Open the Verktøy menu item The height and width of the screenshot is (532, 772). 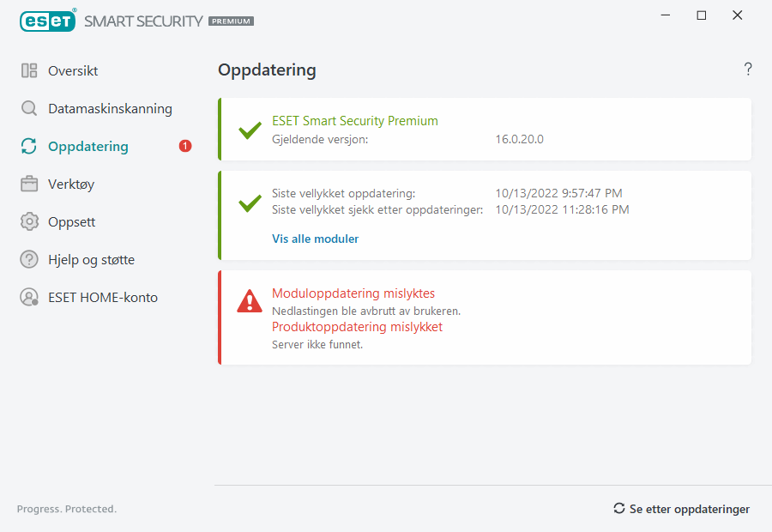click(71, 184)
